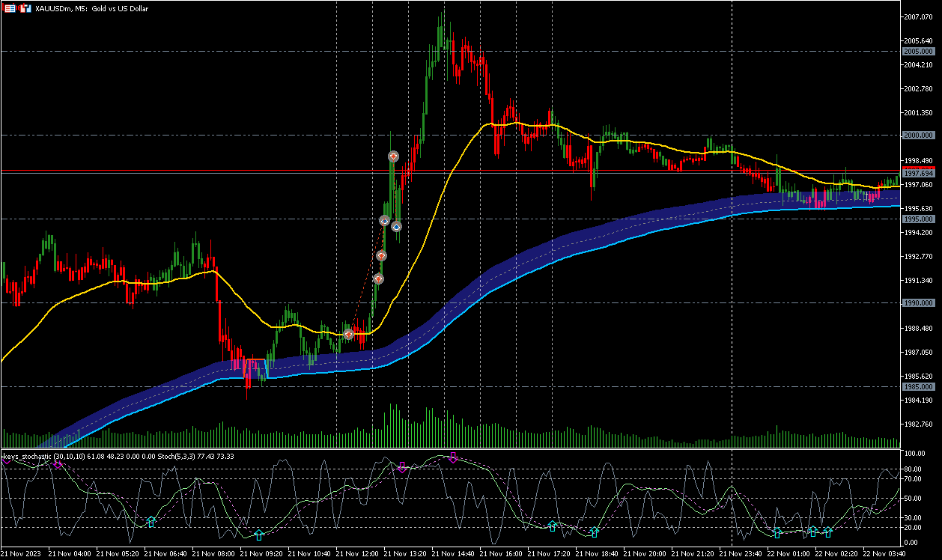
Task: Click the 1982.760 price on the scale
Action: point(918,424)
